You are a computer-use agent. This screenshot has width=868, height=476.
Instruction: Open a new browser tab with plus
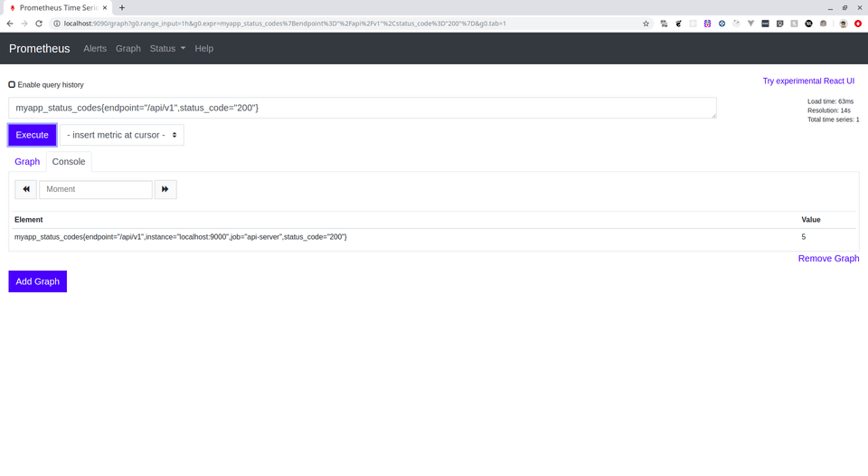coord(122,8)
